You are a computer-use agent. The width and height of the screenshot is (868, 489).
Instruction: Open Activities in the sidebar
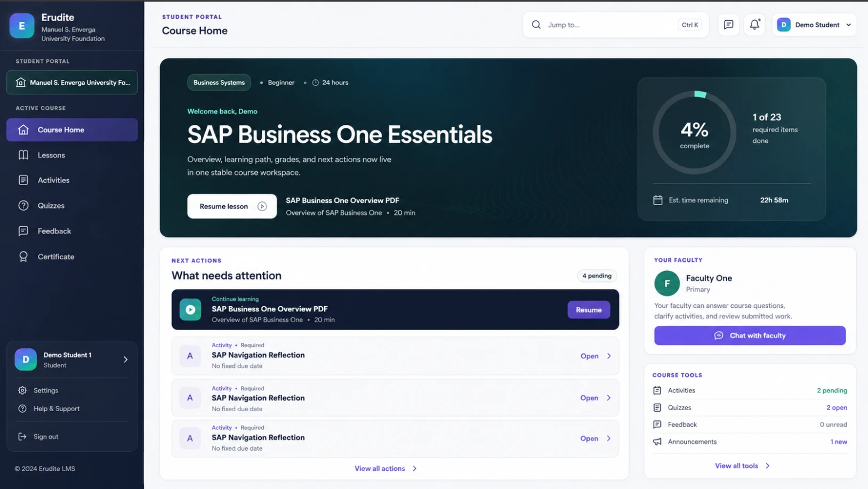pyautogui.click(x=72, y=180)
